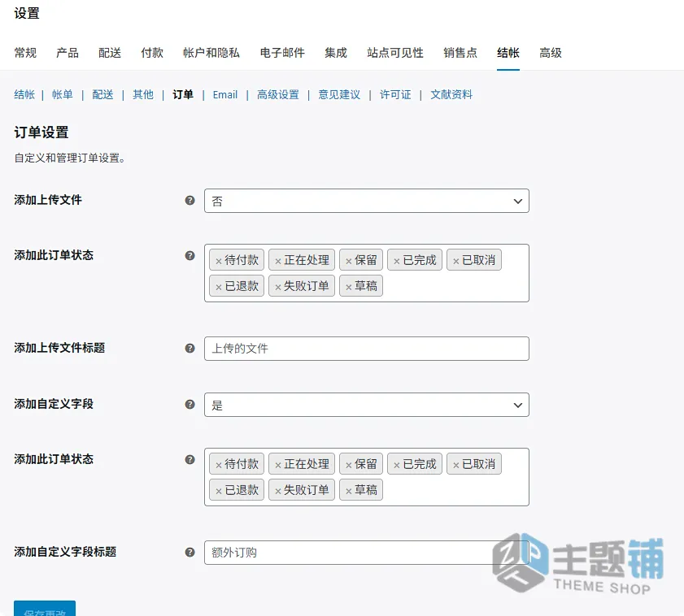Remove 保留 tag in first status box
Viewport: 684px width, 616px height.
[349, 261]
